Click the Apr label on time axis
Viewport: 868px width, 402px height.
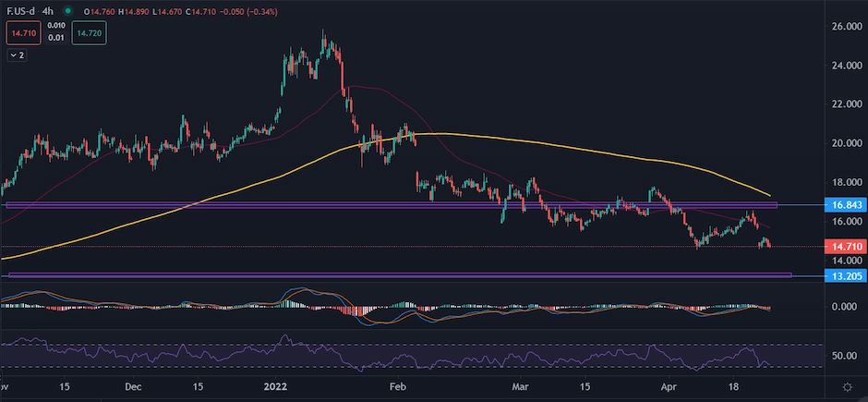coord(671,384)
